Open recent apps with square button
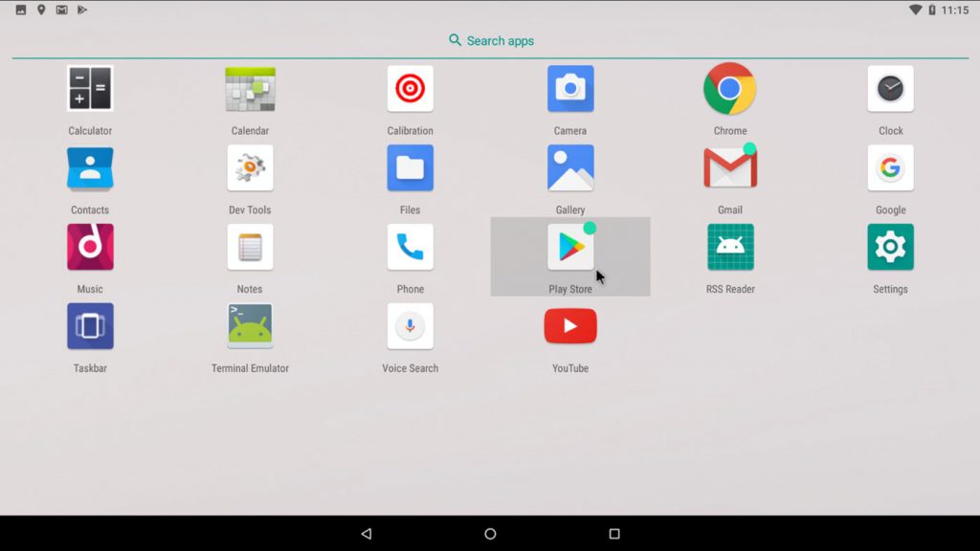 (614, 534)
